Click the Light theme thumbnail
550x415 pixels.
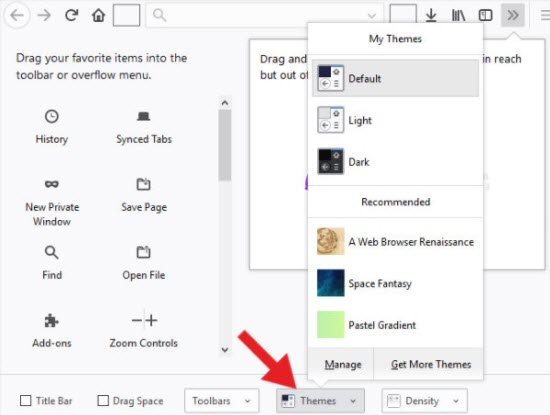pos(330,120)
